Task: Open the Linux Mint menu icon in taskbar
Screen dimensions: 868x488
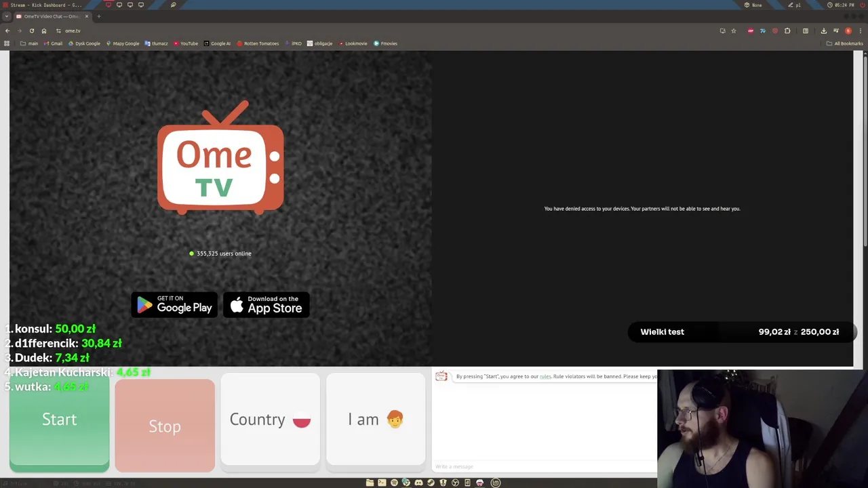Action: click(496, 483)
